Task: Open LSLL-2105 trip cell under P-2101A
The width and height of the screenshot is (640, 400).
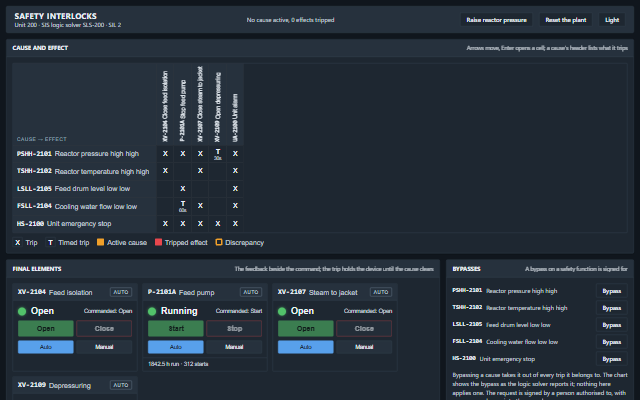Action: (182, 189)
